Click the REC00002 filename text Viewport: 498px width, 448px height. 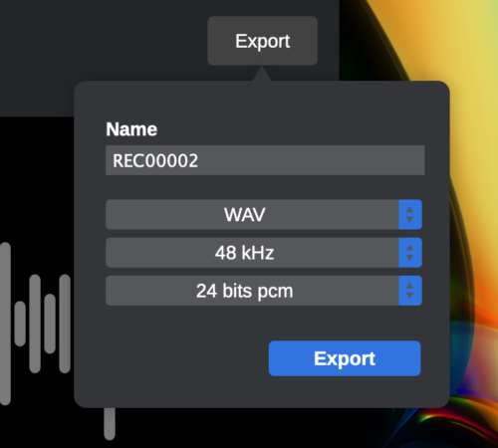pos(155,160)
